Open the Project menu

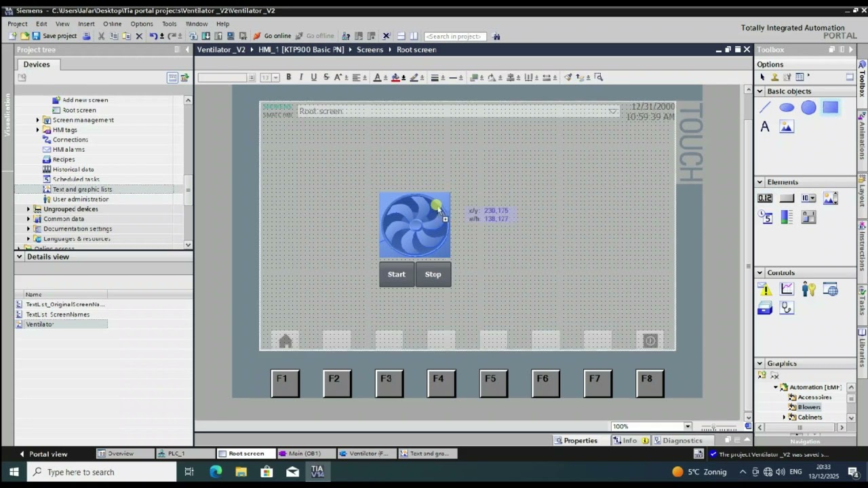click(x=18, y=24)
